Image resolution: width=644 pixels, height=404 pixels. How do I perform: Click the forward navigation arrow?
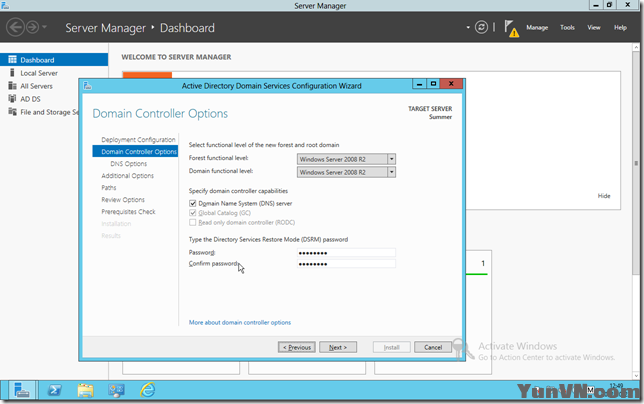pyautogui.click(x=32, y=28)
